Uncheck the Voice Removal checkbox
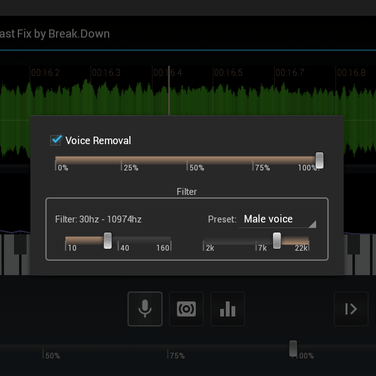 pyautogui.click(x=56, y=140)
